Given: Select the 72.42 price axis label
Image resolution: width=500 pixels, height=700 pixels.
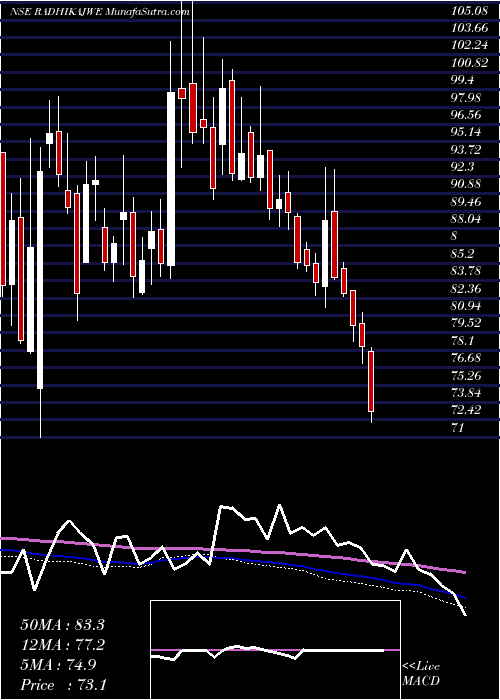Looking at the screenshot, I should click(467, 411).
